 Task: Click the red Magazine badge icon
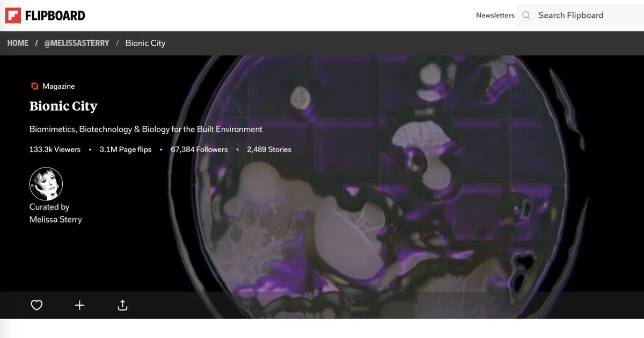[34, 85]
